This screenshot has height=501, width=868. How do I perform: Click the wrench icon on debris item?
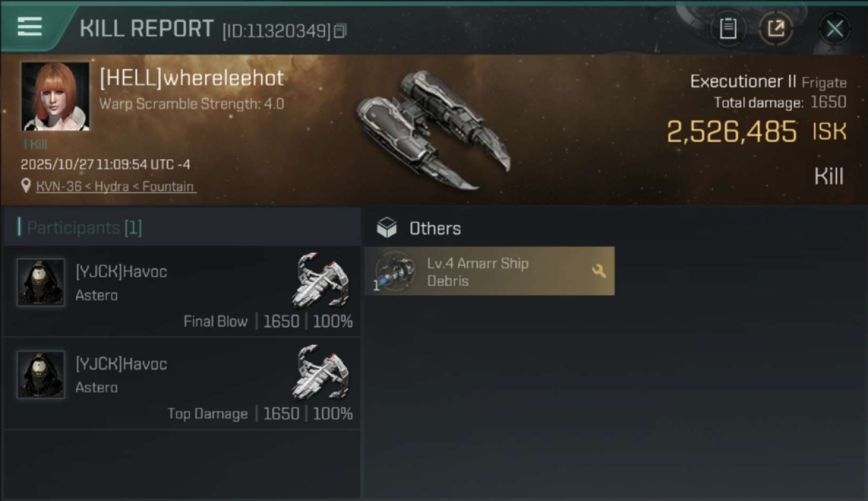599,271
